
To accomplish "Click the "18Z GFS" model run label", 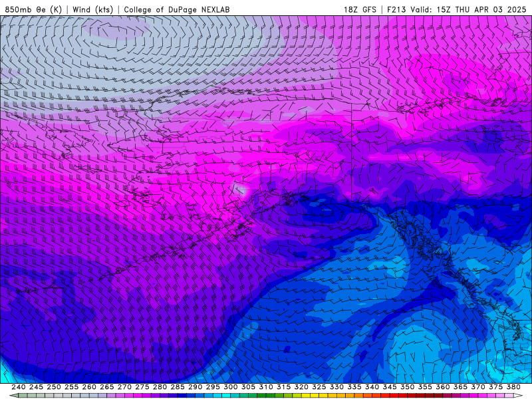I will [x=360, y=9].
